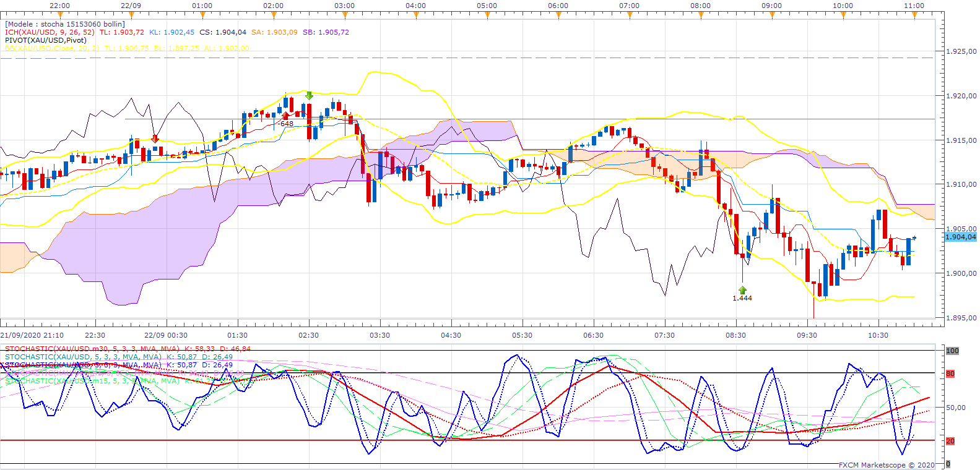Click the KL: 1.902,45 Ichimoku value
The width and height of the screenshot is (980, 470).
171,32
